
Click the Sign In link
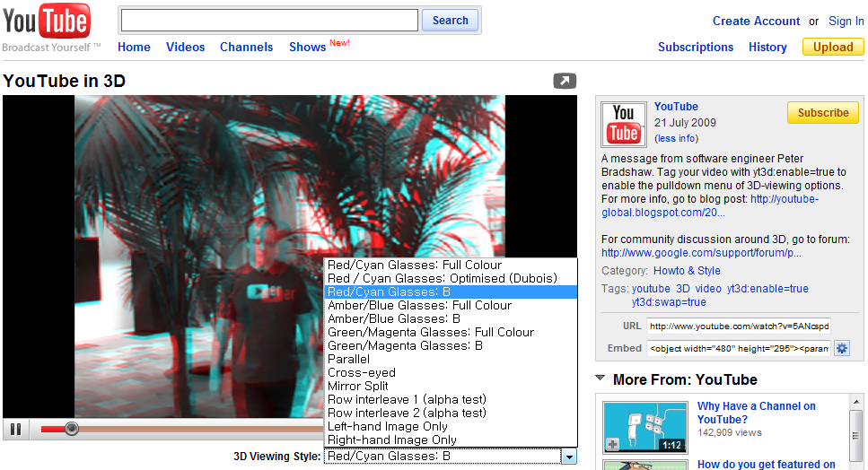846,21
